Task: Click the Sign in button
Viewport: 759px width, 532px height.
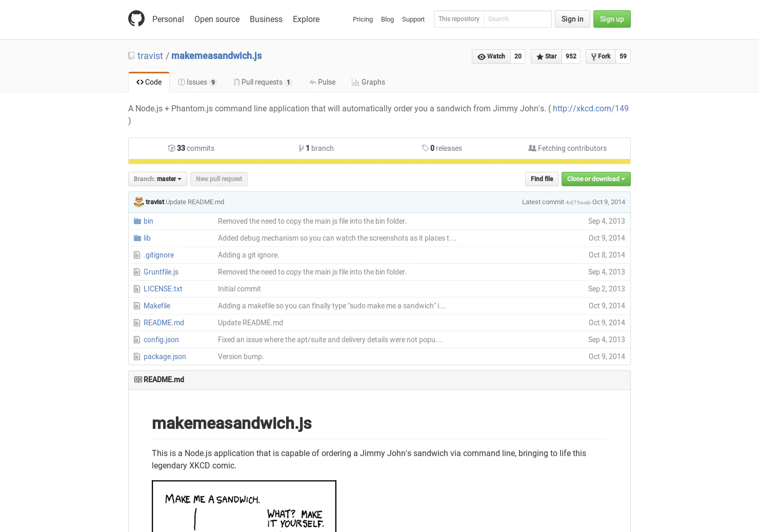Action: tap(572, 19)
